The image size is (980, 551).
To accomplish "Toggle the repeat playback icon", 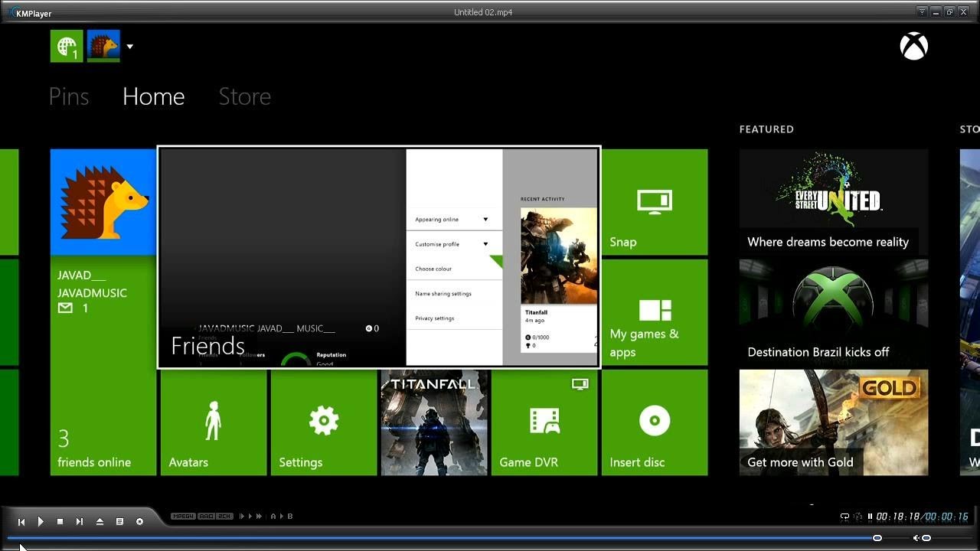I will [x=844, y=517].
